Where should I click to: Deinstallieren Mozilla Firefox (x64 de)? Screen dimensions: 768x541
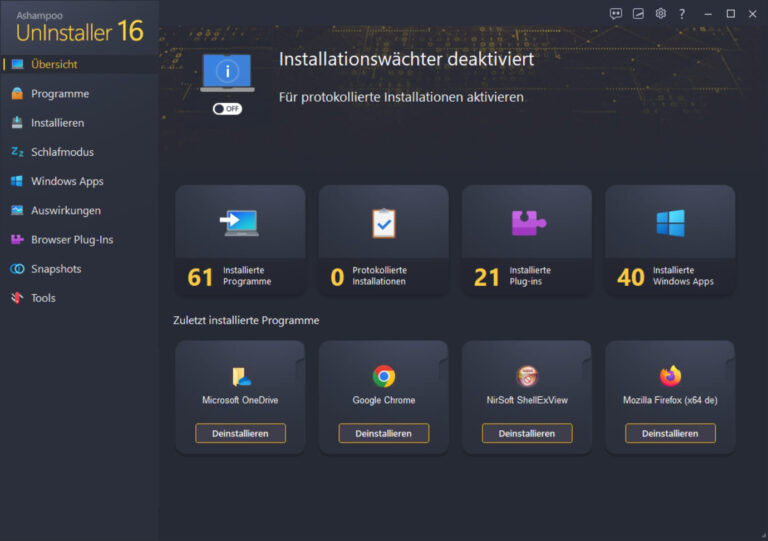671,433
